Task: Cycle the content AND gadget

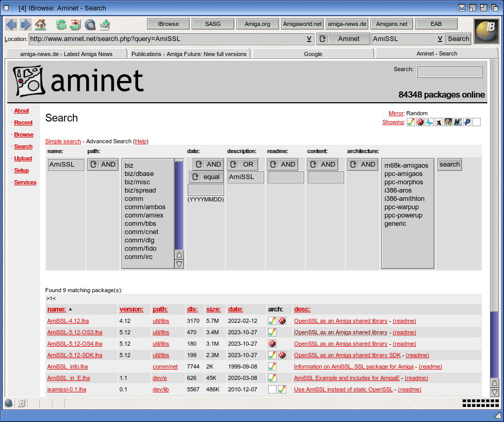Action: point(322,165)
